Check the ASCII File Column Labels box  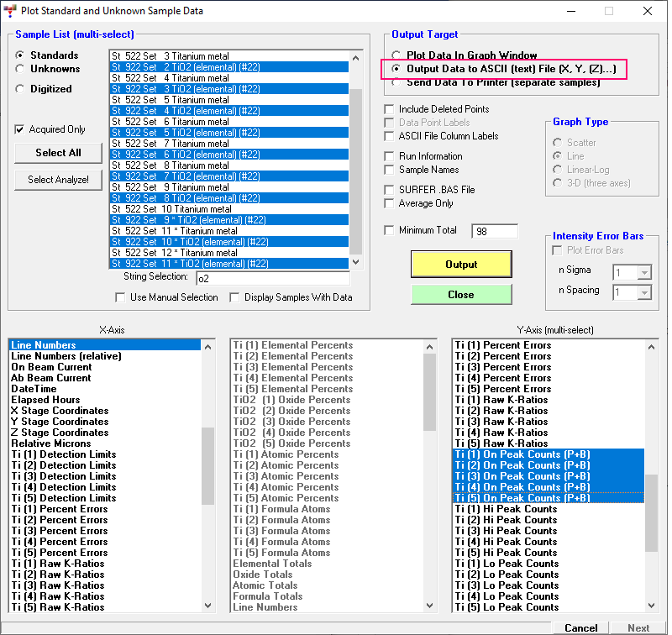(x=389, y=136)
